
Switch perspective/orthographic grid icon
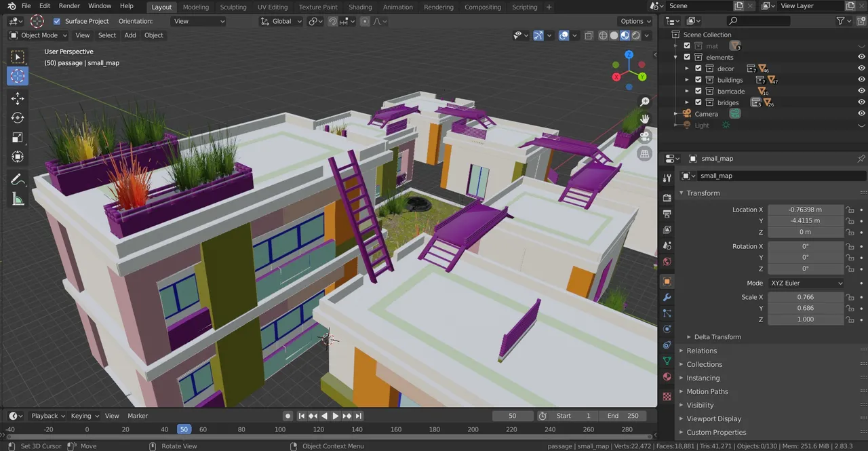pos(645,154)
